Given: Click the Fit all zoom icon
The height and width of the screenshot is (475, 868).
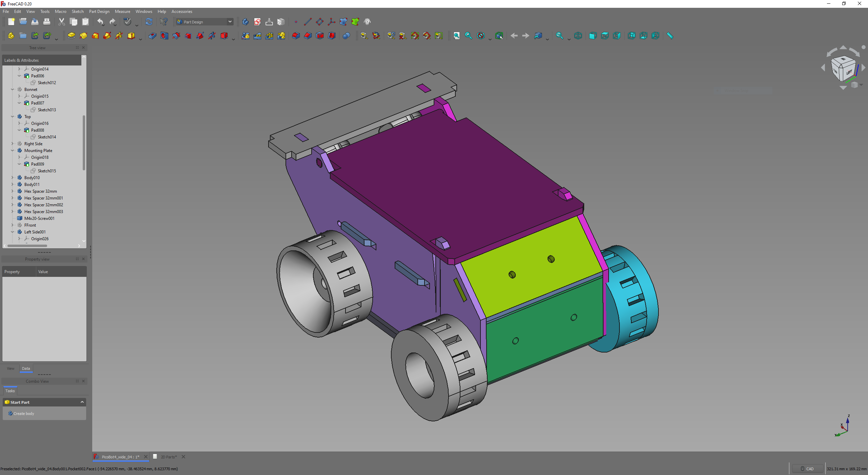Looking at the screenshot, I should point(457,36).
